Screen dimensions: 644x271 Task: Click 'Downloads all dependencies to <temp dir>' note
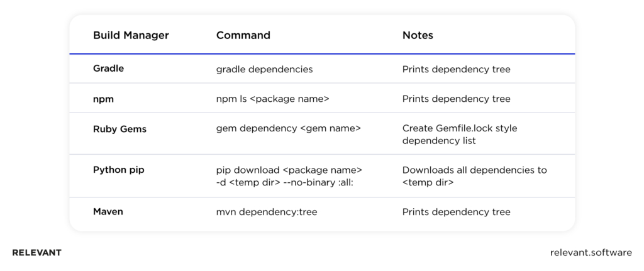[474, 176]
